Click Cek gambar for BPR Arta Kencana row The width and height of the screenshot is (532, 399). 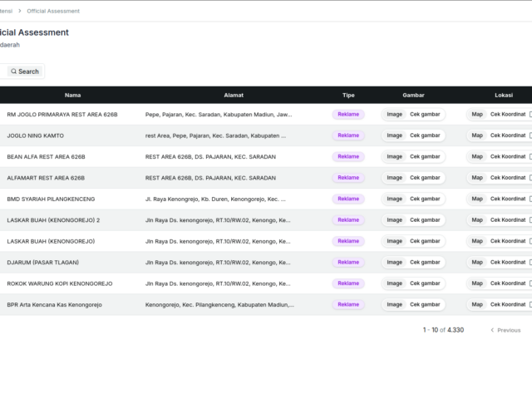[x=425, y=304]
